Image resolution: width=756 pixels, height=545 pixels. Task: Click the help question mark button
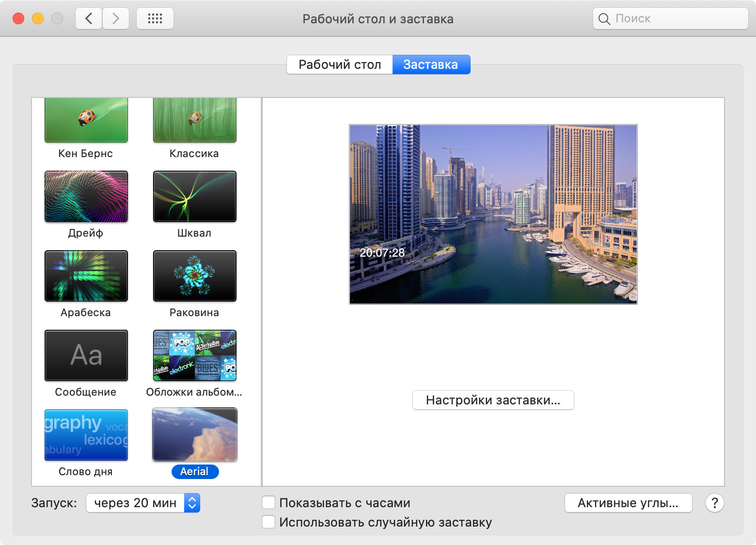(x=714, y=503)
